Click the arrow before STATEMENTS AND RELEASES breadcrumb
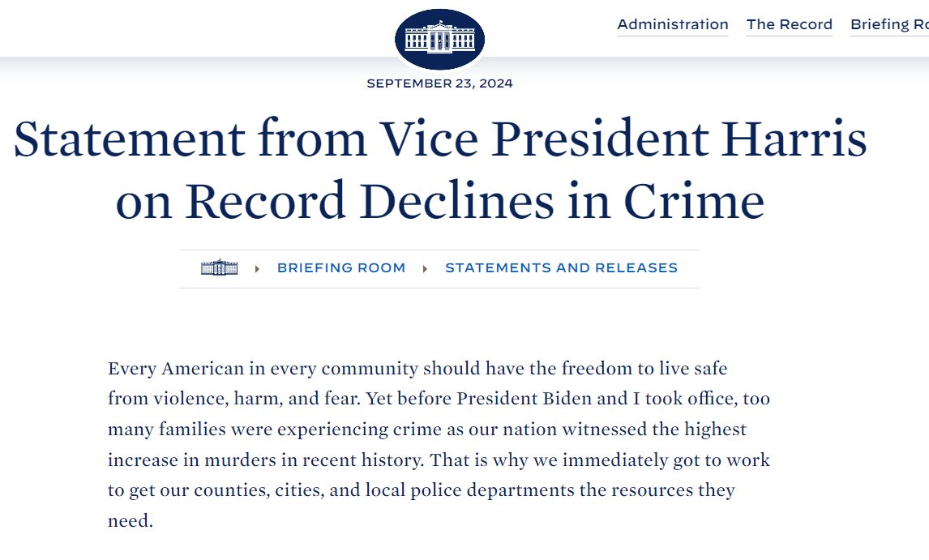Image resolution: width=929 pixels, height=560 pixels. tap(425, 268)
